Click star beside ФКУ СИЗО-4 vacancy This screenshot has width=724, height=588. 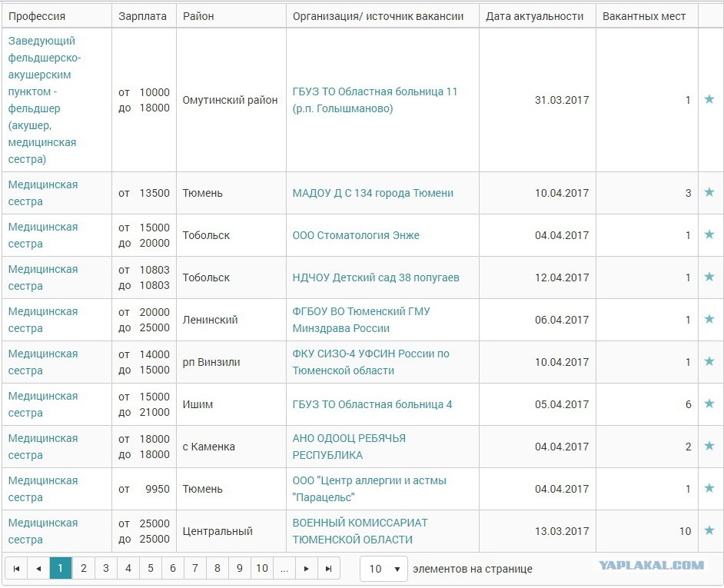[x=709, y=361]
